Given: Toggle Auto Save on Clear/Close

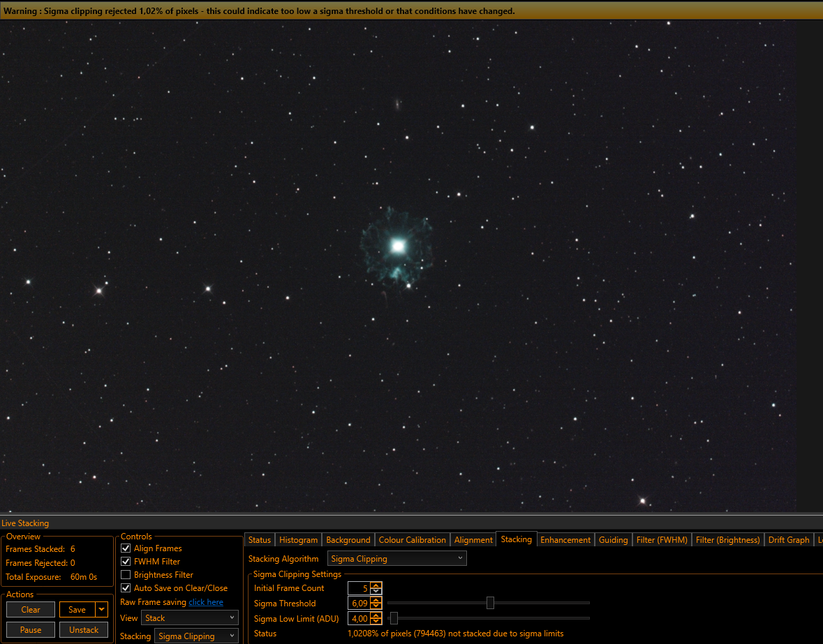Looking at the screenshot, I should point(126,588).
